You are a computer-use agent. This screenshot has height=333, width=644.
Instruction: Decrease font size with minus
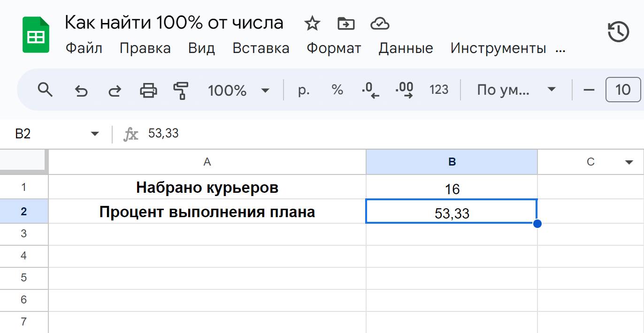tap(589, 90)
